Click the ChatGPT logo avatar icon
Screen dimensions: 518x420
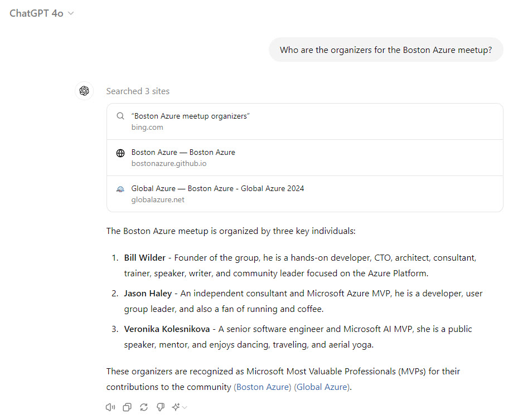click(x=84, y=91)
